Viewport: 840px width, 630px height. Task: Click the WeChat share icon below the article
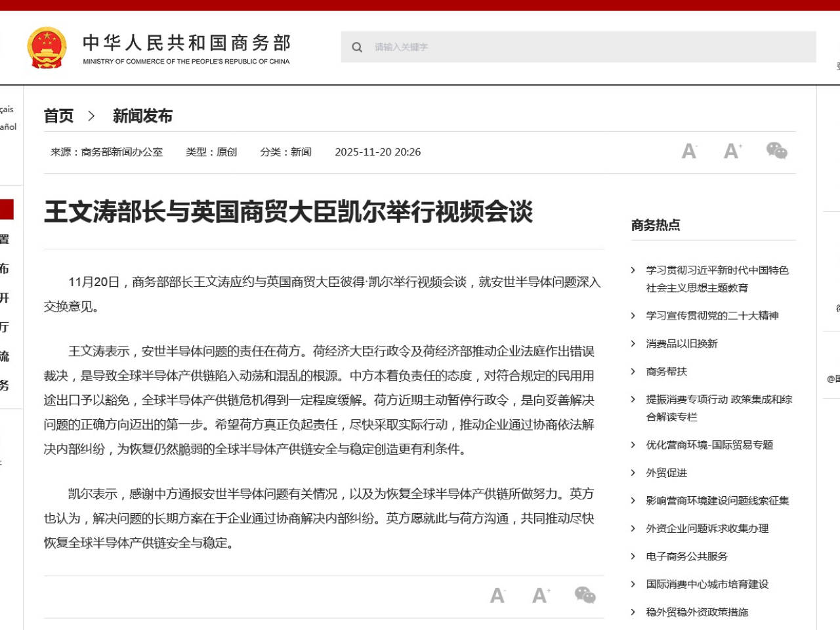584,595
